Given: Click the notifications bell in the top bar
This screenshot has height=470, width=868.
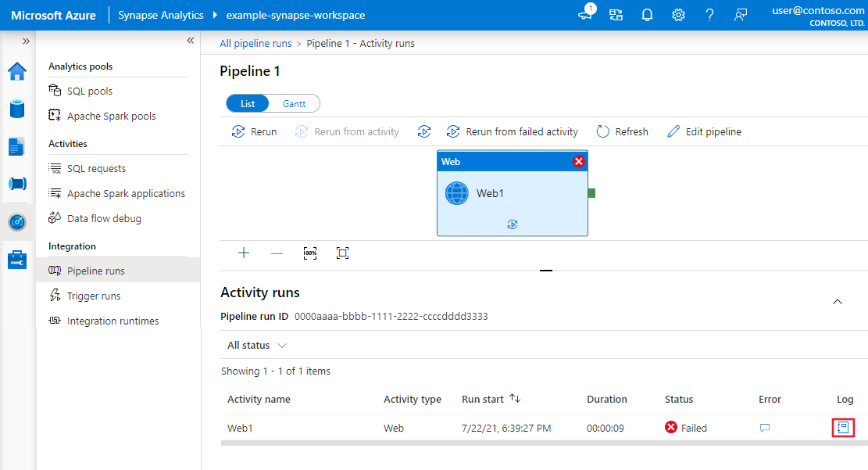Looking at the screenshot, I should click(x=647, y=14).
